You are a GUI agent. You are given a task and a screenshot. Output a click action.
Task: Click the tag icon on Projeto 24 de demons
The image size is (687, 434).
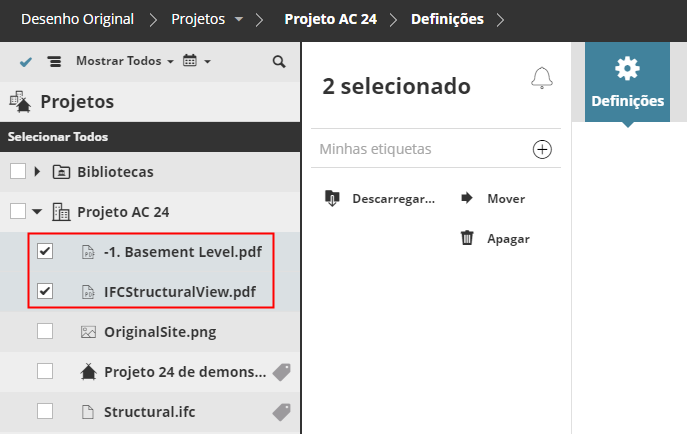click(x=281, y=371)
